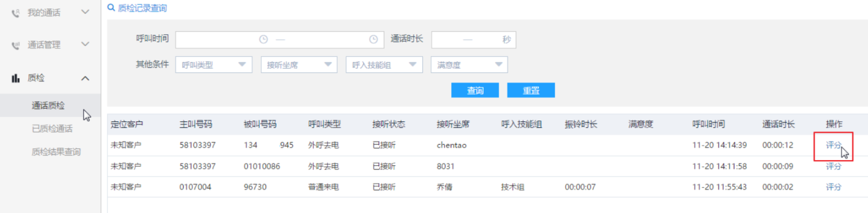Click the 查询 button
This screenshot has height=213, width=868.
(x=475, y=91)
